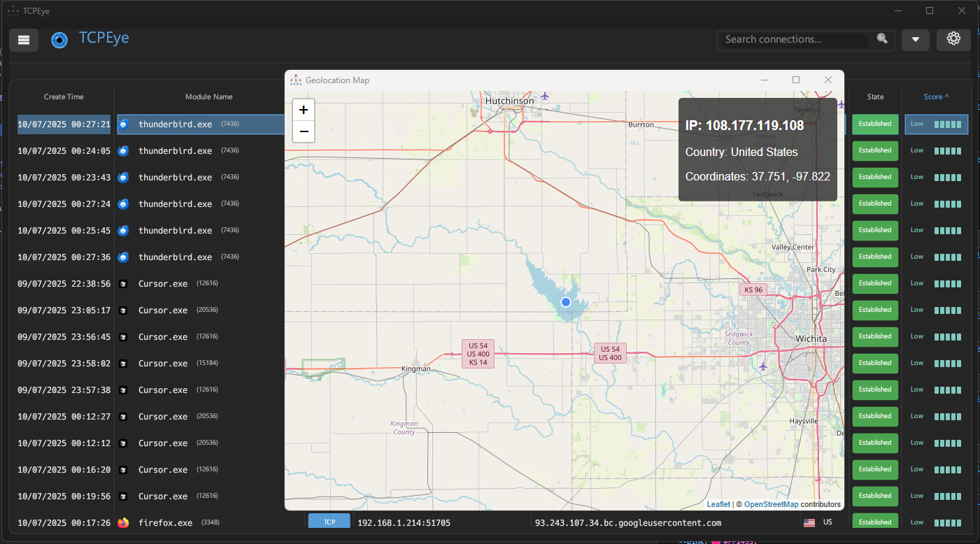Click the KS 96 route shield
Viewport: 980px width, 544px height.
click(x=753, y=289)
